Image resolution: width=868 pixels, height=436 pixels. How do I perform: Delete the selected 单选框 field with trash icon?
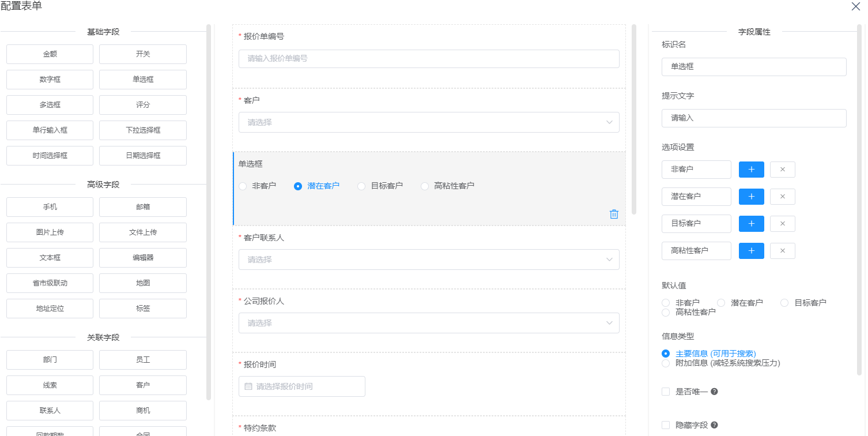point(614,214)
